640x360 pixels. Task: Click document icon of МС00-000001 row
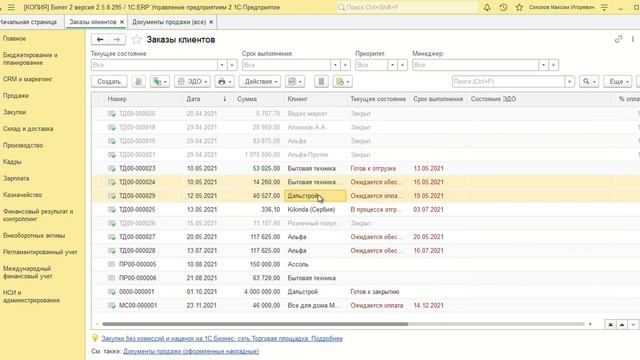point(111,305)
